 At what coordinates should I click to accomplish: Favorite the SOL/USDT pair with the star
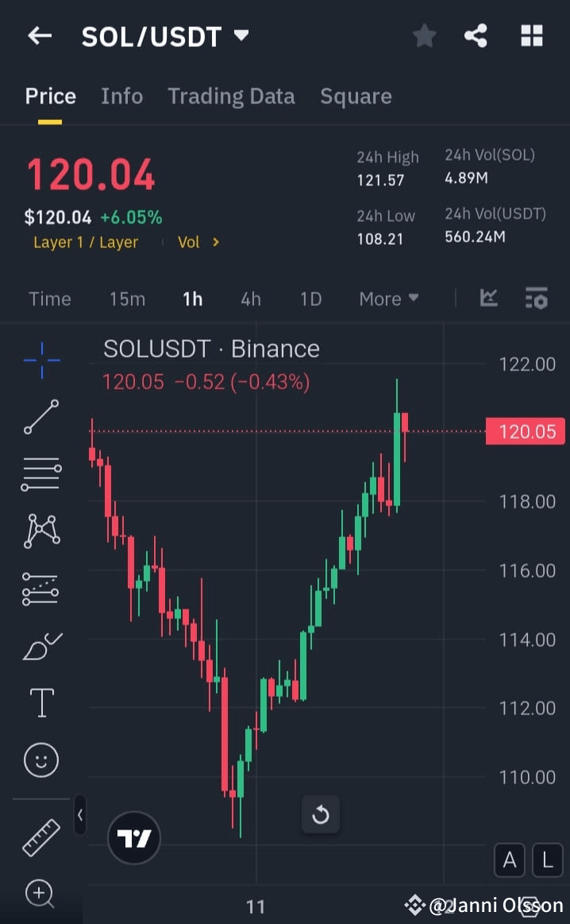tap(424, 36)
